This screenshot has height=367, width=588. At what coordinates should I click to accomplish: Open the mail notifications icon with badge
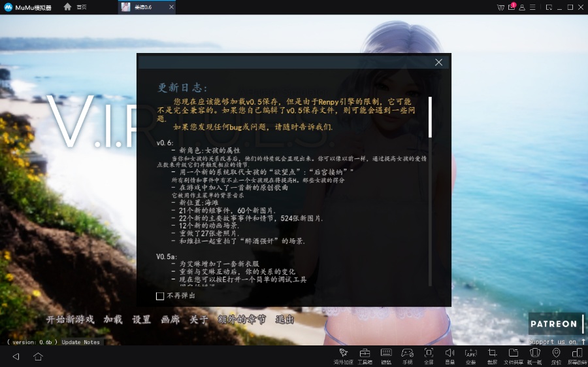[512, 7]
